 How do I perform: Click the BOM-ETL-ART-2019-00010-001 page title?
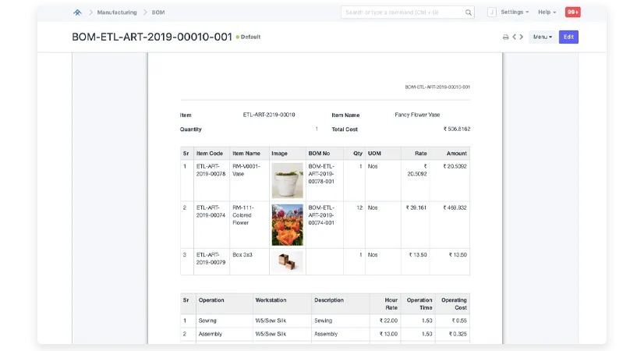click(152, 37)
